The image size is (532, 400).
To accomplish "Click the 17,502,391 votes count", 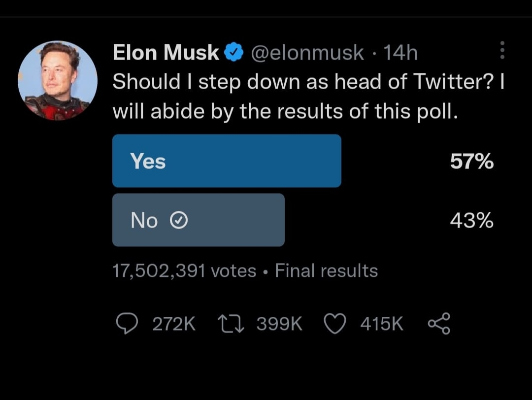I will pos(184,270).
